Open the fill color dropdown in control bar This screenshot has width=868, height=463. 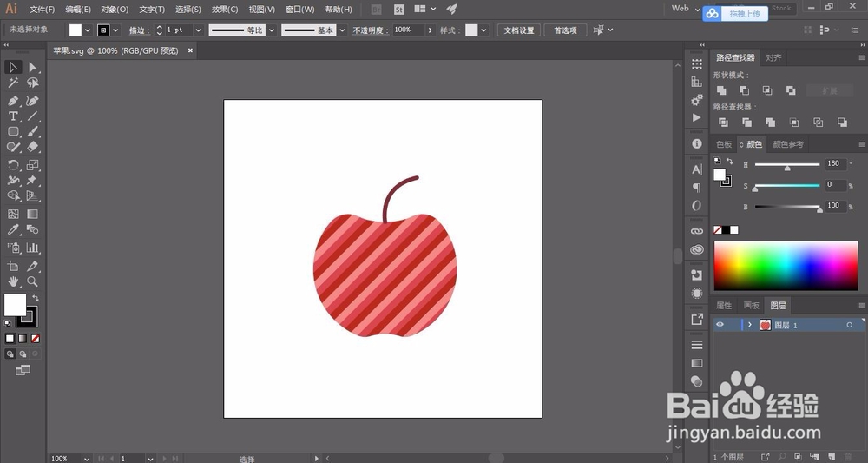point(88,30)
